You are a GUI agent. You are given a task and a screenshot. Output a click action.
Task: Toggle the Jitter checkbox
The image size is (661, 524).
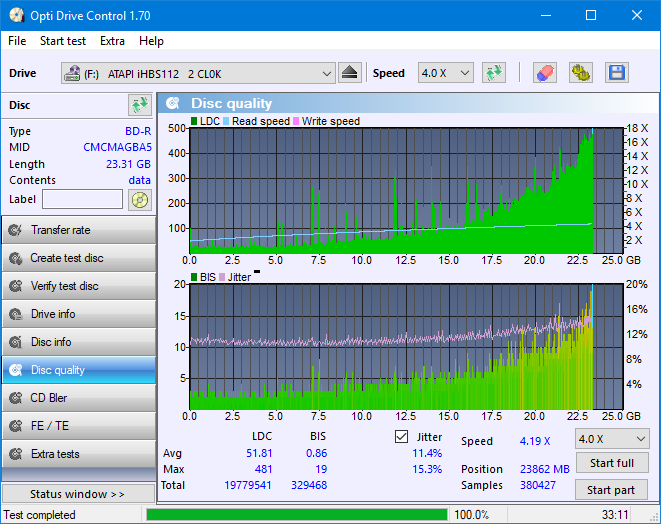[401, 437]
